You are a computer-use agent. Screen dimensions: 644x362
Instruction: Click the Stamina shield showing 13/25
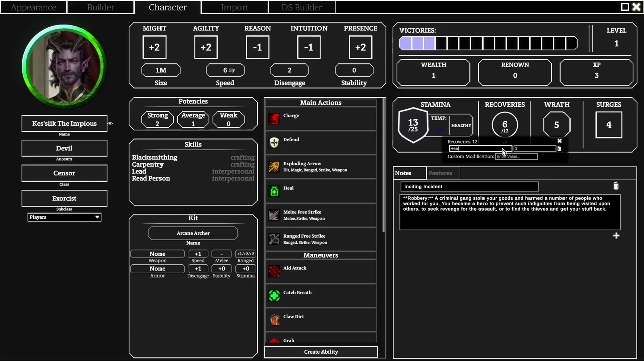click(413, 125)
